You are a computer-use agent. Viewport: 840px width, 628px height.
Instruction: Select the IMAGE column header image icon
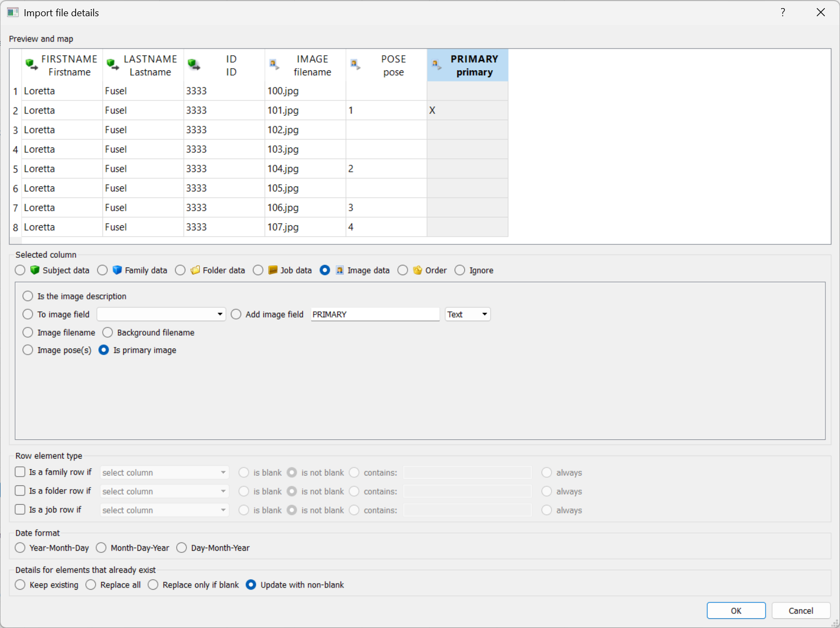click(274, 65)
